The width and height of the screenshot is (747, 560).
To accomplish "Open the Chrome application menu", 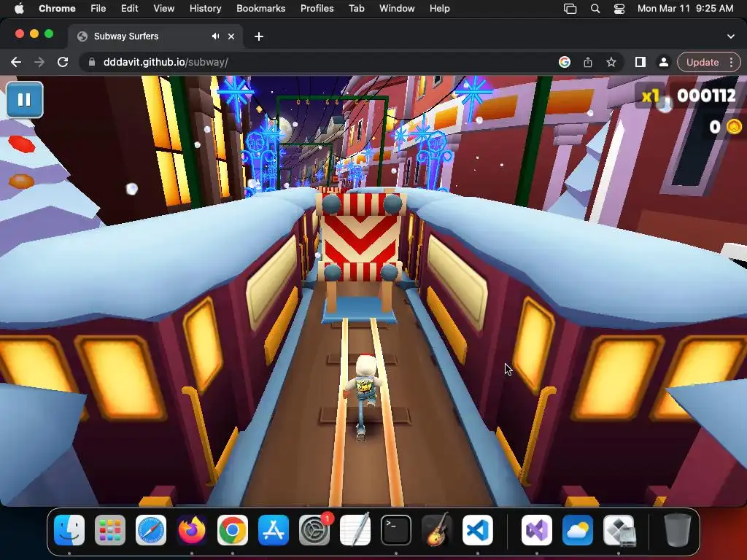I will 57,8.
